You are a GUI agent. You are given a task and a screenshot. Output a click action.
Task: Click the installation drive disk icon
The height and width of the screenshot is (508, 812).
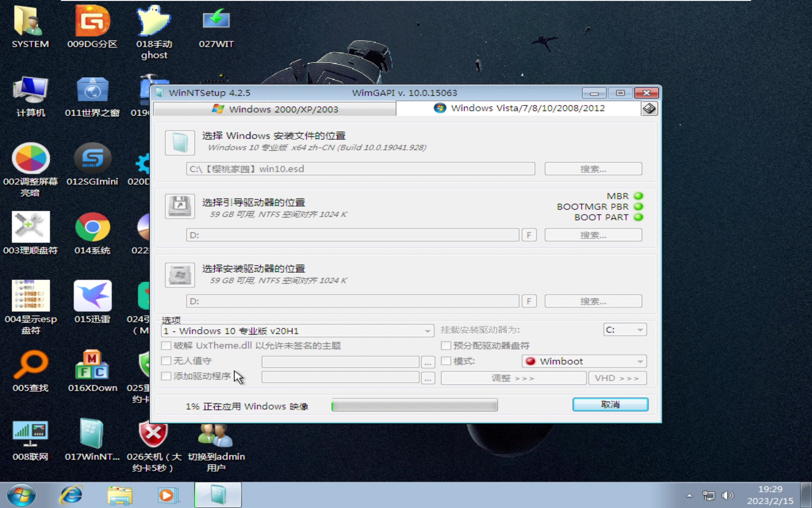(x=180, y=275)
